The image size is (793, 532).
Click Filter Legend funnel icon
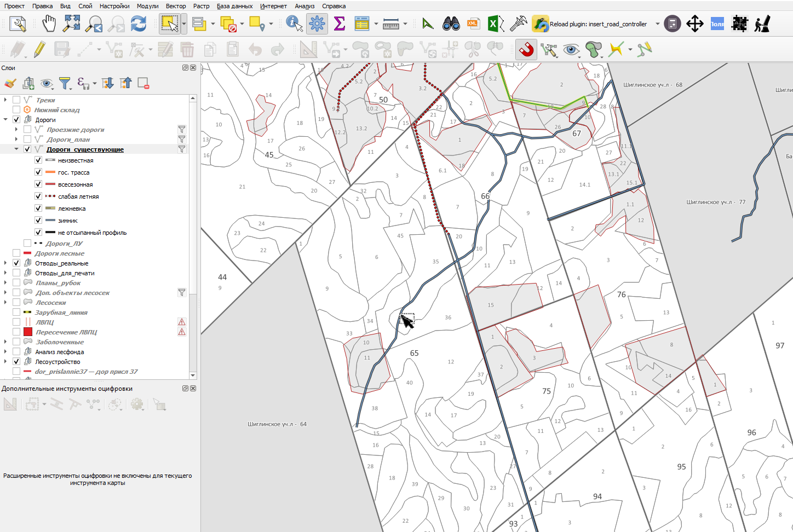click(65, 83)
